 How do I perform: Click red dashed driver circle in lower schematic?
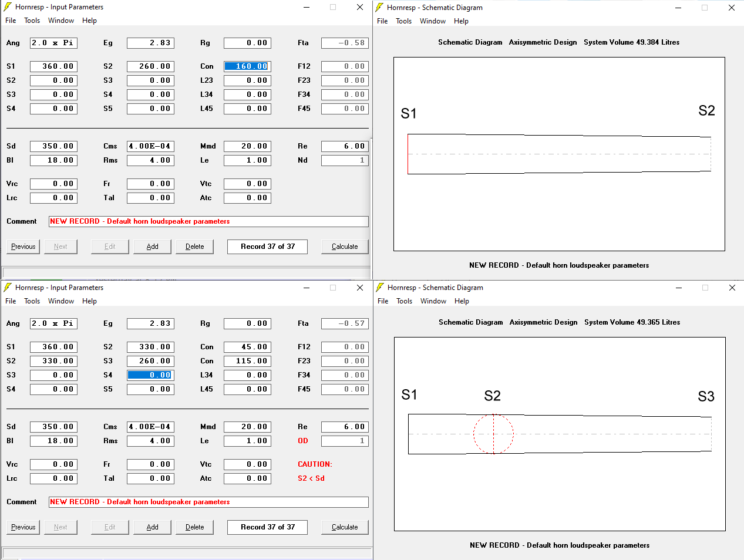click(493, 434)
